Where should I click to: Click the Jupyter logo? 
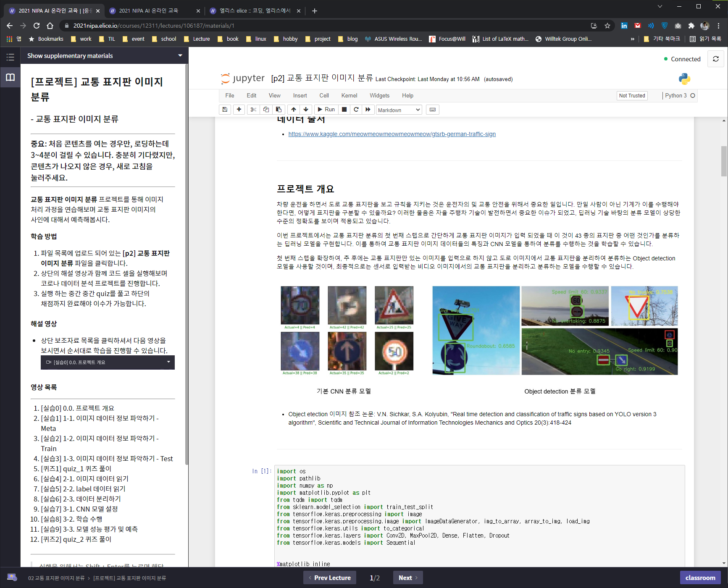[x=243, y=79]
